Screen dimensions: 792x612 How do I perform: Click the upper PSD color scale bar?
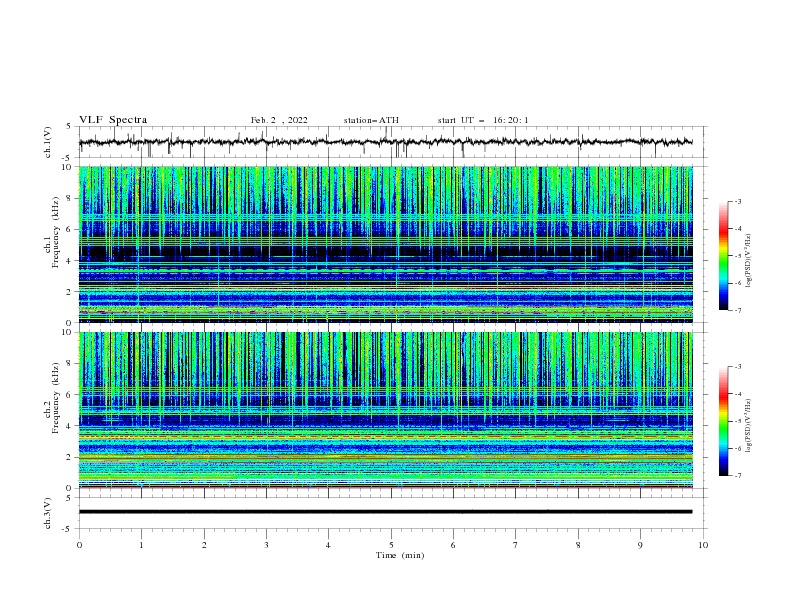pos(723,255)
